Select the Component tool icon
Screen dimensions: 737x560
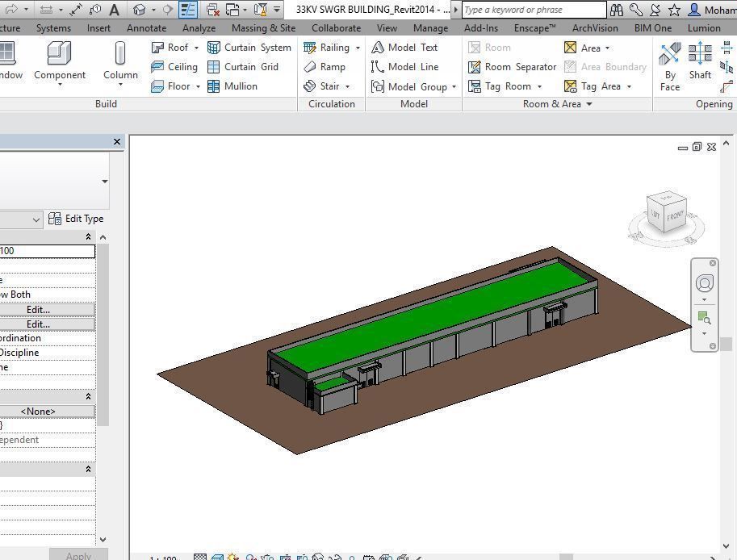tap(60, 52)
